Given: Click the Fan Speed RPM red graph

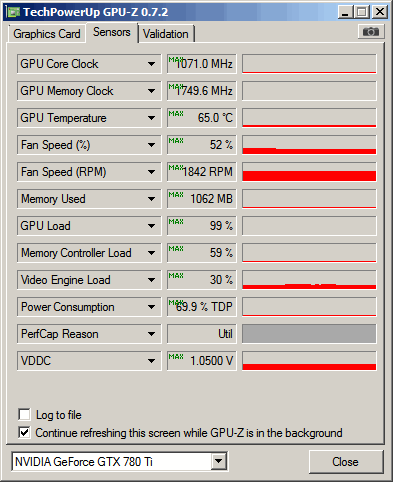Looking at the screenshot, I should 309,172.
